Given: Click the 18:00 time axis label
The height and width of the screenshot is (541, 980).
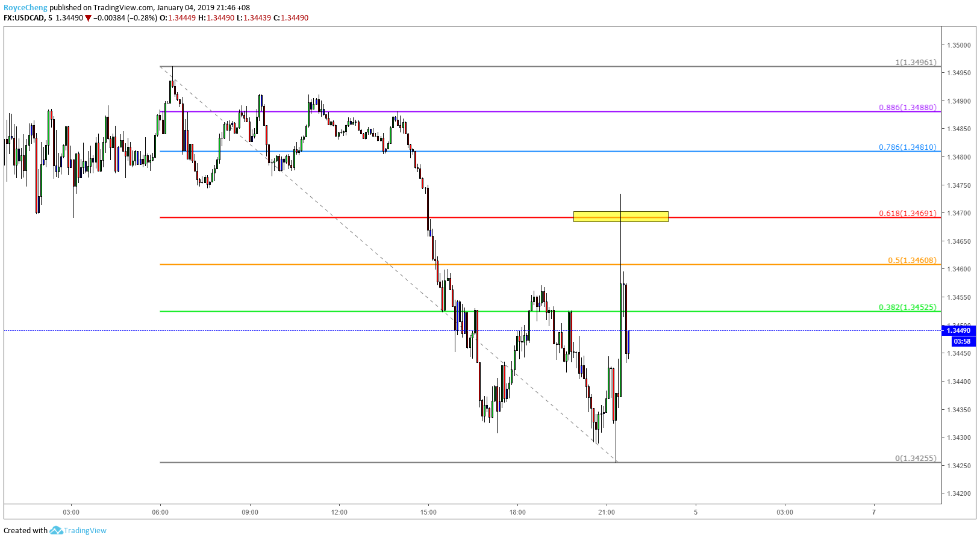Looking at the screenshot, I should [517, 512].
